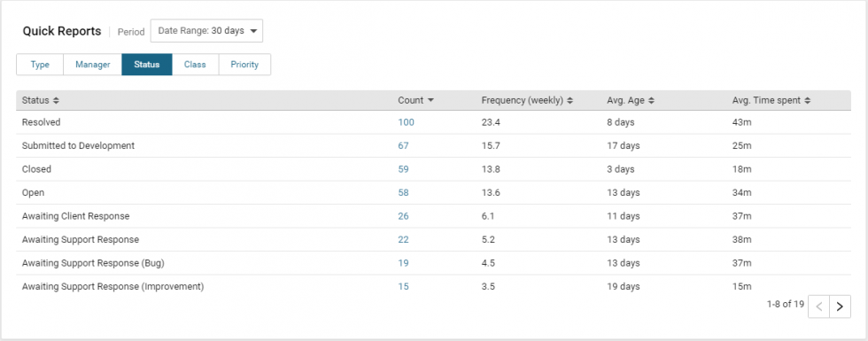Select Awaiting Support Response (Improvement) label
The height and width of the screenshot is (341, 868).
click(x=113, y=287)
